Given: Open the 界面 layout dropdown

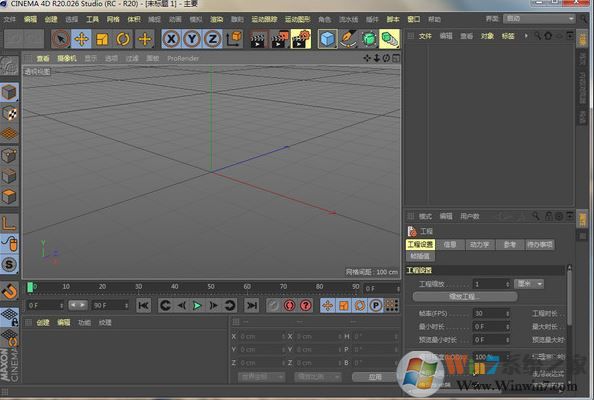Looking at the screenshot, I should (x=539, y=19).
